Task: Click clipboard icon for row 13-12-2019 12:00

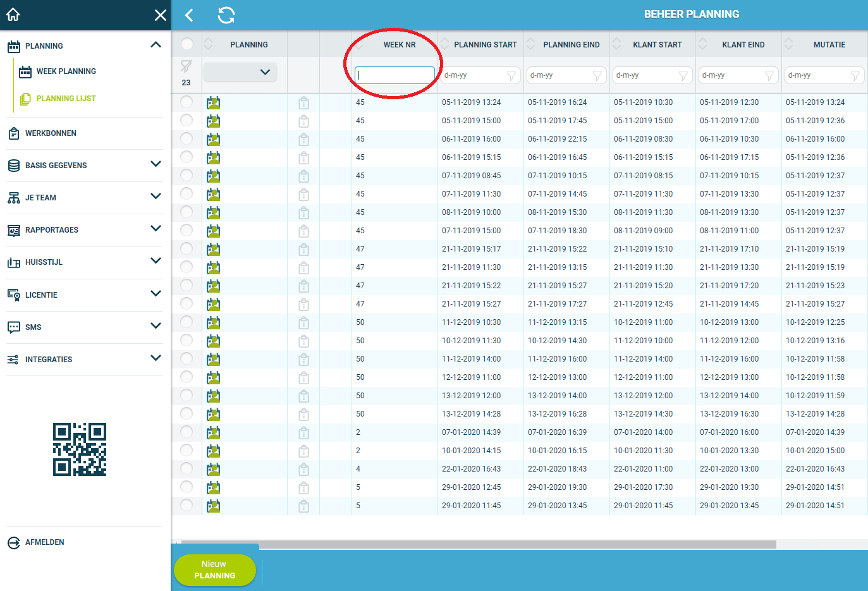Action: (304, 396)
